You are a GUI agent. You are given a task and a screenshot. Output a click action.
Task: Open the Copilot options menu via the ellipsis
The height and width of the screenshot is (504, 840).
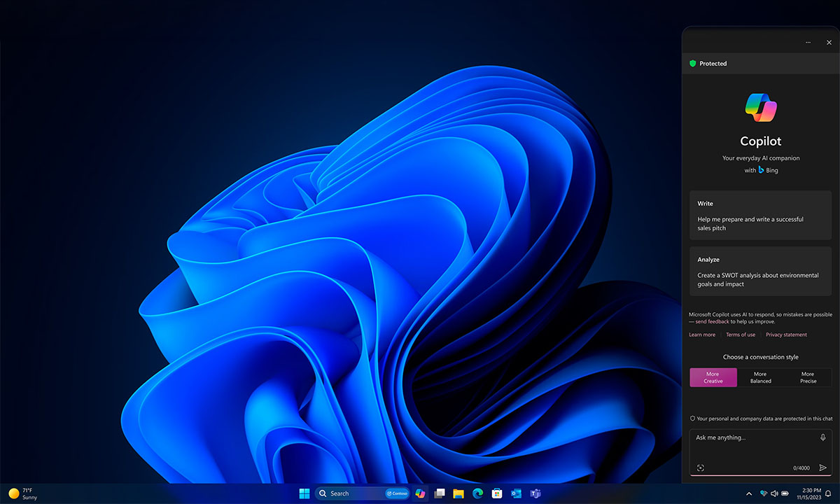808,42
